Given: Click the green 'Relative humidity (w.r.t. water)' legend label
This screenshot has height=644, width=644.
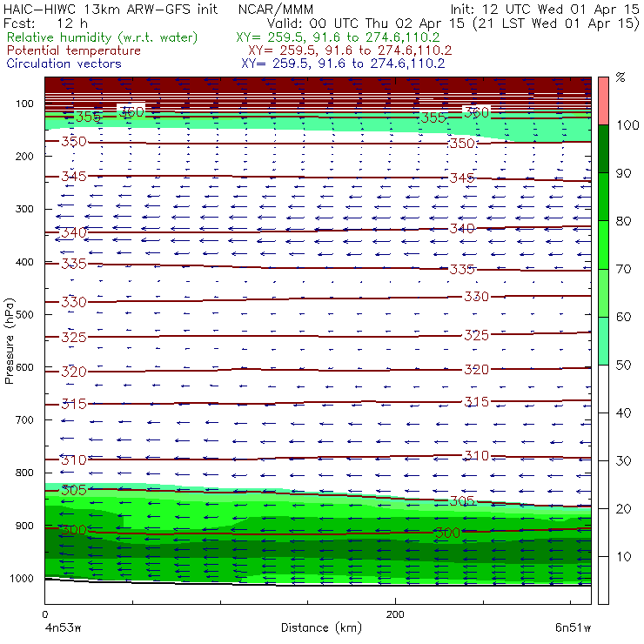Looking at the screenshot, I should 103,37.
